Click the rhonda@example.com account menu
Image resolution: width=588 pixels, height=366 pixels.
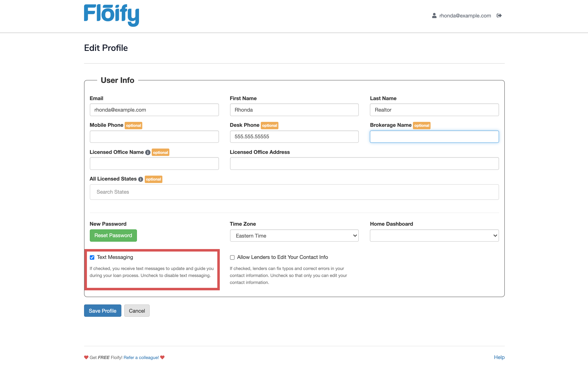[x=465, y=16]
